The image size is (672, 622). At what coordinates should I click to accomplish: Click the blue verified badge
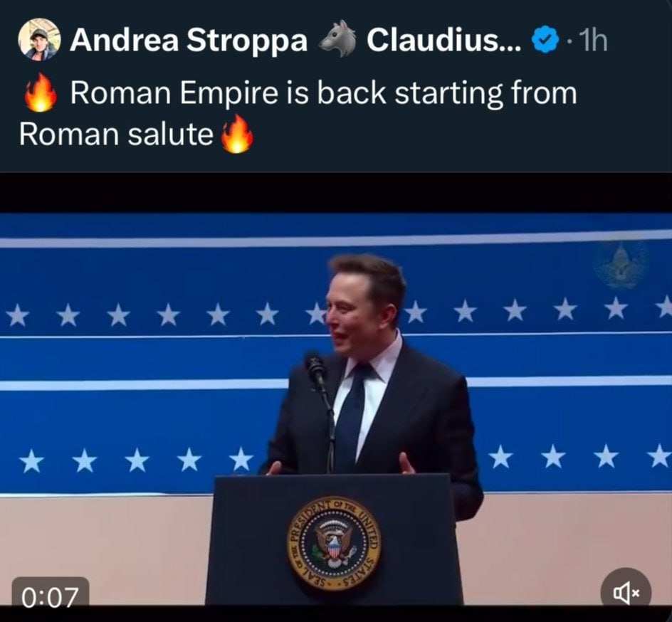click(545, 40)
